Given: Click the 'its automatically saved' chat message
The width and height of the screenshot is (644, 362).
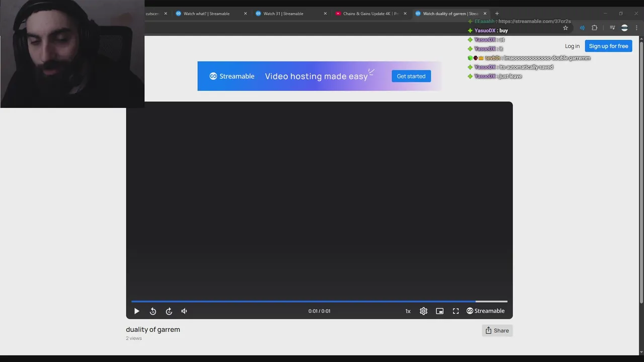Looking at the screenshot, I should click(526, 67).
